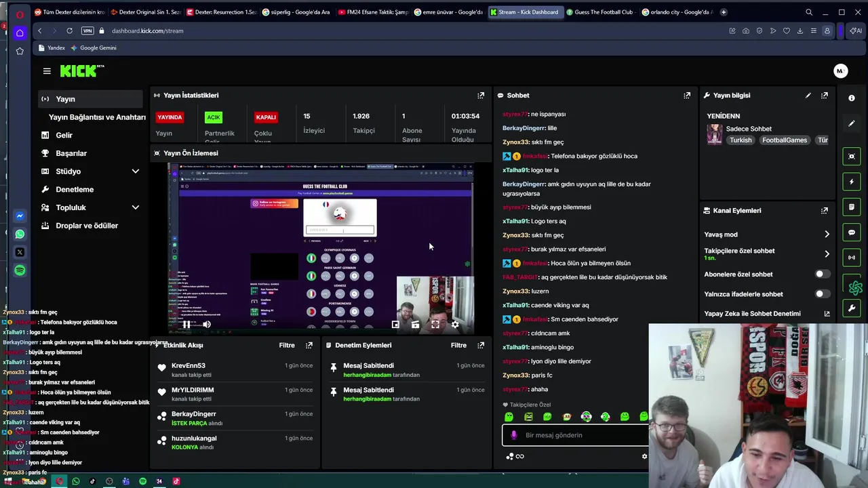Click the info icon in right rail
The height and width of the screenshot is (488, 868).
click(852, 98)
